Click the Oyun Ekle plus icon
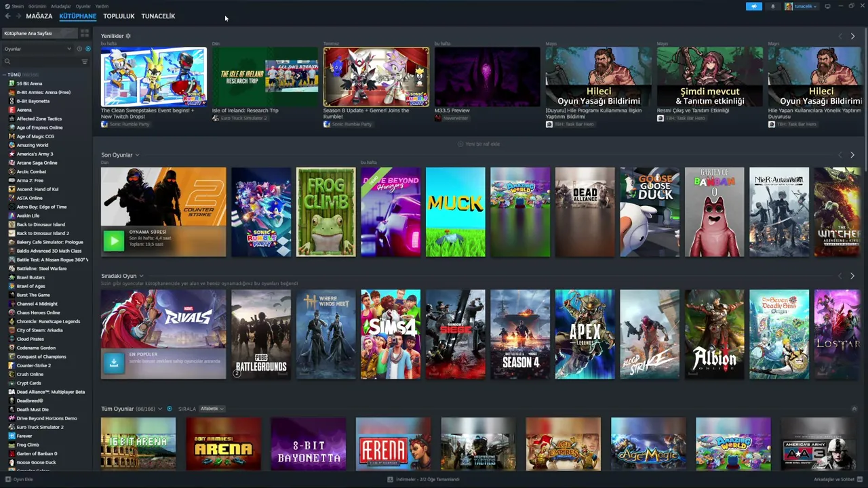Image resolution: width=868 pixels, height=488 pixels. pos(8,479)
